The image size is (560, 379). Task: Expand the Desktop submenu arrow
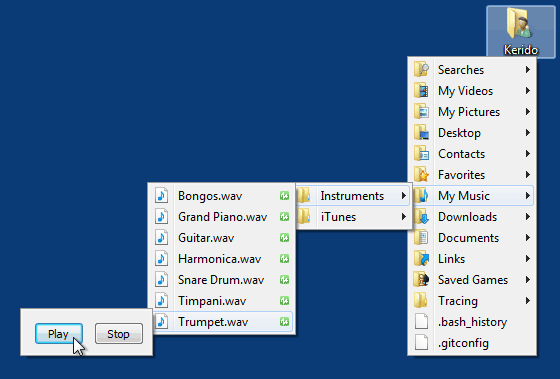click(528, 133)
